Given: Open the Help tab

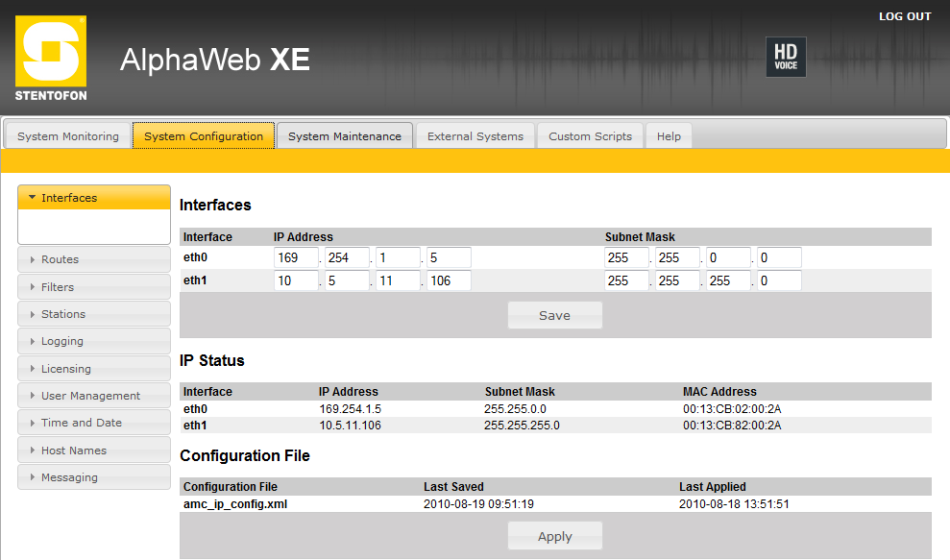Looking at the screenshot, I should tap(669, 136).
